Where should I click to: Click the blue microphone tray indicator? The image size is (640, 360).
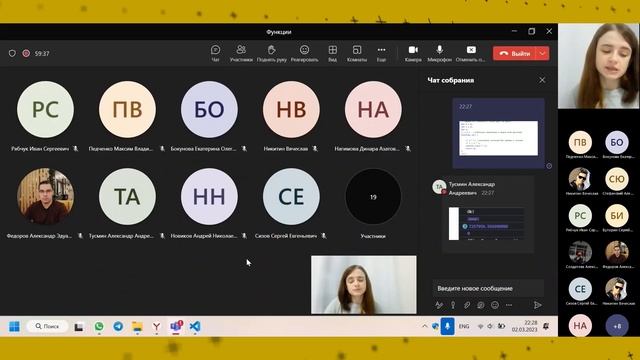pos(447,327)
